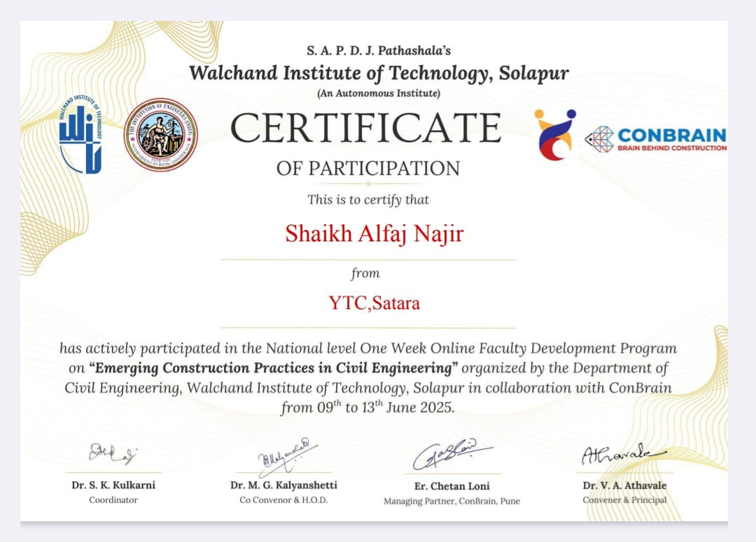The image size is (756, 542).
Task: Click 'Managing Partner, ConBrain, Pune' designation
Action: click(x=451, y=501)
